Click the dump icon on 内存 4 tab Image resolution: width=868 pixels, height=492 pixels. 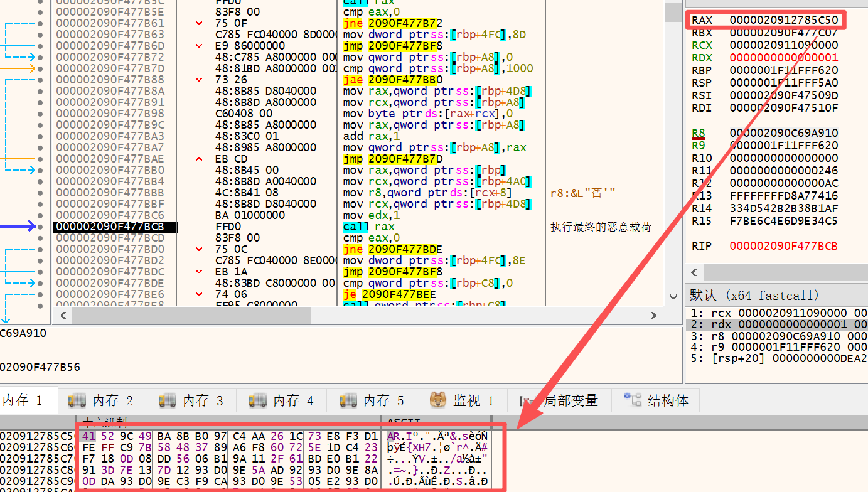(x=257, y=400)
